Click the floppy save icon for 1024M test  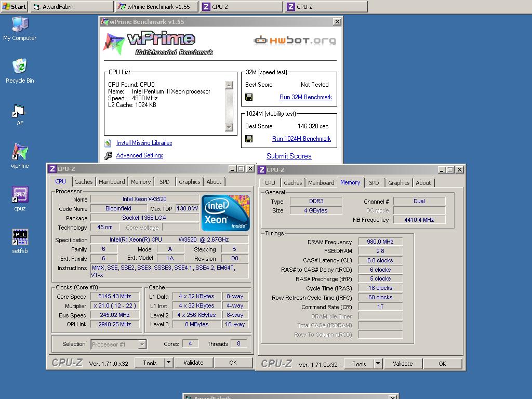click(249, 139)
